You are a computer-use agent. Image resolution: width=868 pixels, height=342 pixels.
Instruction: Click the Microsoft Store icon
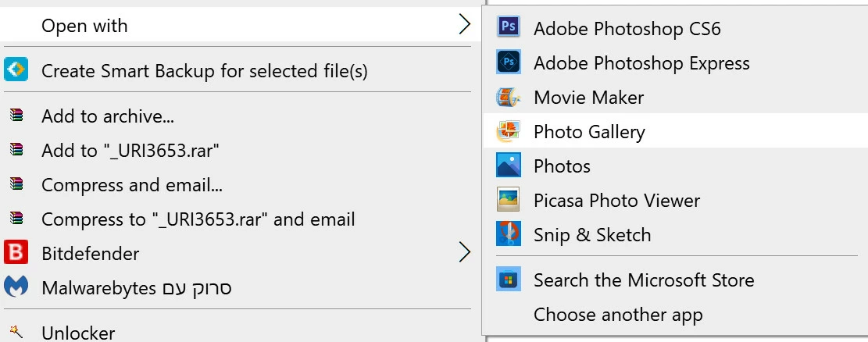pos(509,280)
